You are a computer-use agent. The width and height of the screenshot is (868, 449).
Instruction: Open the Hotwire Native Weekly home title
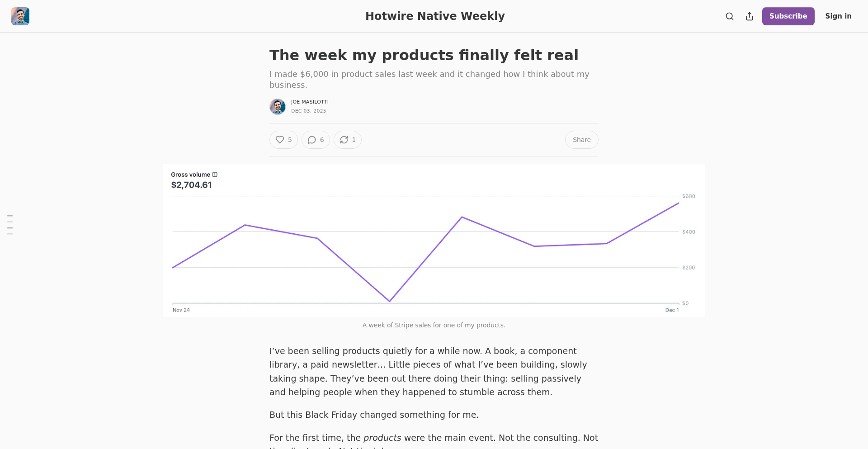tap(435, 16)
